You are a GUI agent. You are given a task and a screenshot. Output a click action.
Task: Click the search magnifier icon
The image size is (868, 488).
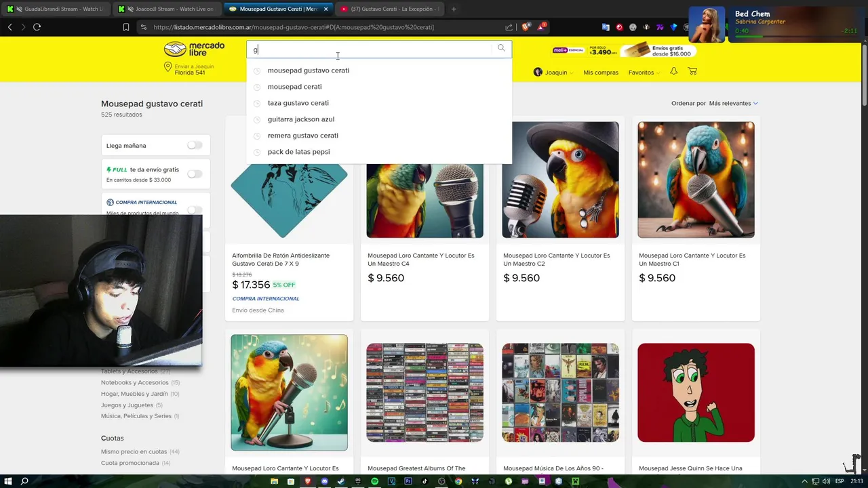tap(501, 48)
